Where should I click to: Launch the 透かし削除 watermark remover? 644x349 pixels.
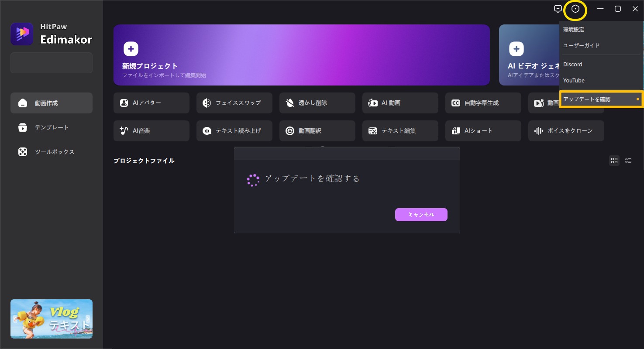click(x=317, y=103)
